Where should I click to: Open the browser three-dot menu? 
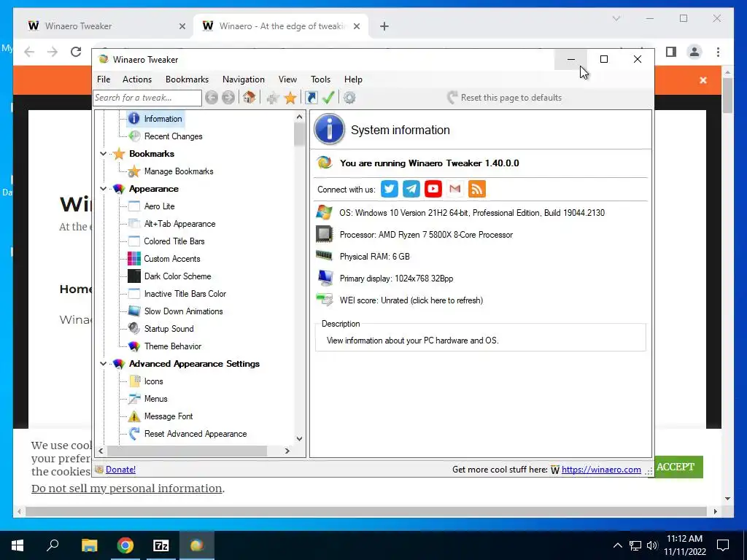coord(718,52)
